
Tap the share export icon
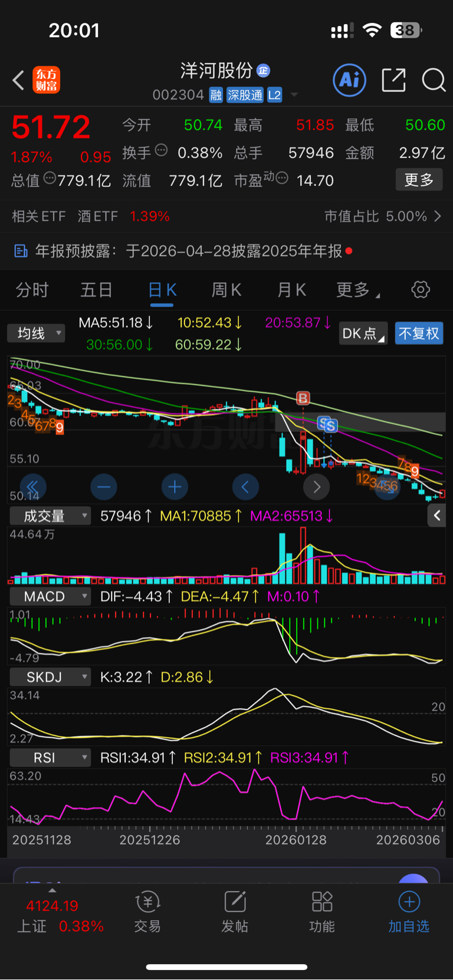(393, 80)
